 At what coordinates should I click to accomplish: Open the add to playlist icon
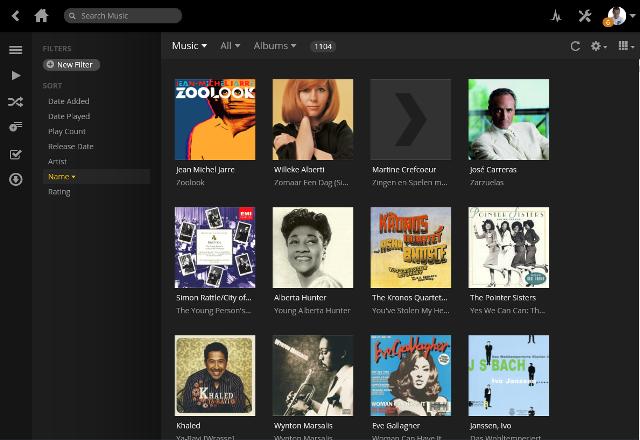pyautogui.click(x=16, y=127)
